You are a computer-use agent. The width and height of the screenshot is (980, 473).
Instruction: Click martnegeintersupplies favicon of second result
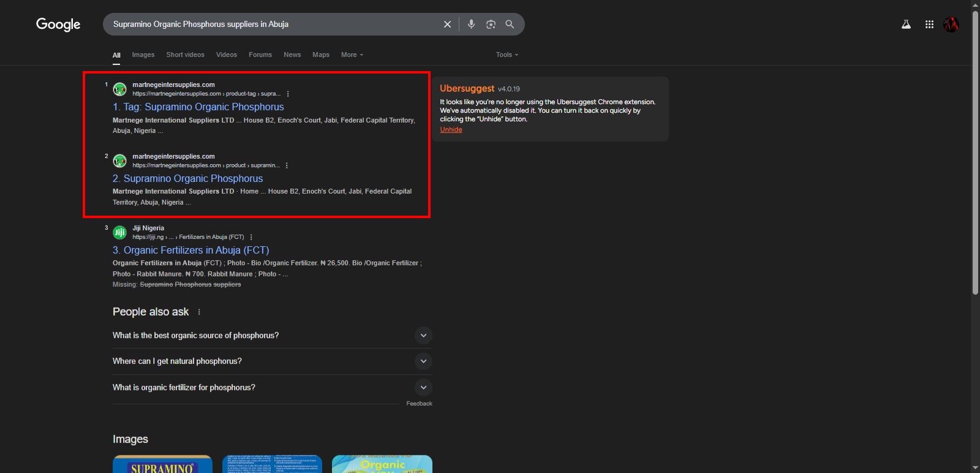[x=120, y=161]
